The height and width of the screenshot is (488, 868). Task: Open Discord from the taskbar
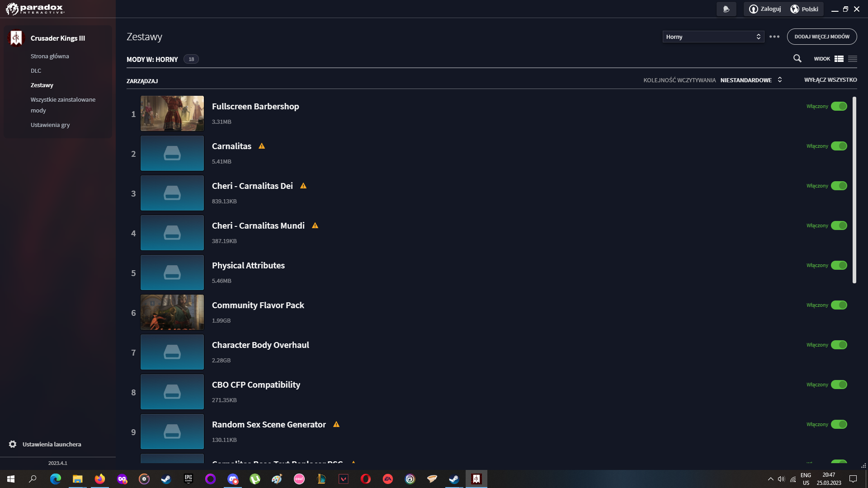point(233,479)
